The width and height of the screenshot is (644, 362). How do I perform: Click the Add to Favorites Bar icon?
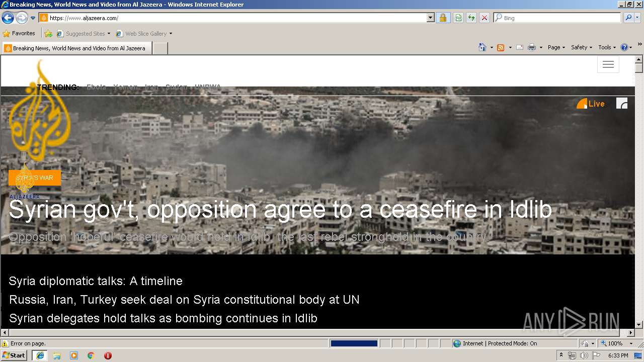(x=48, y=34)
